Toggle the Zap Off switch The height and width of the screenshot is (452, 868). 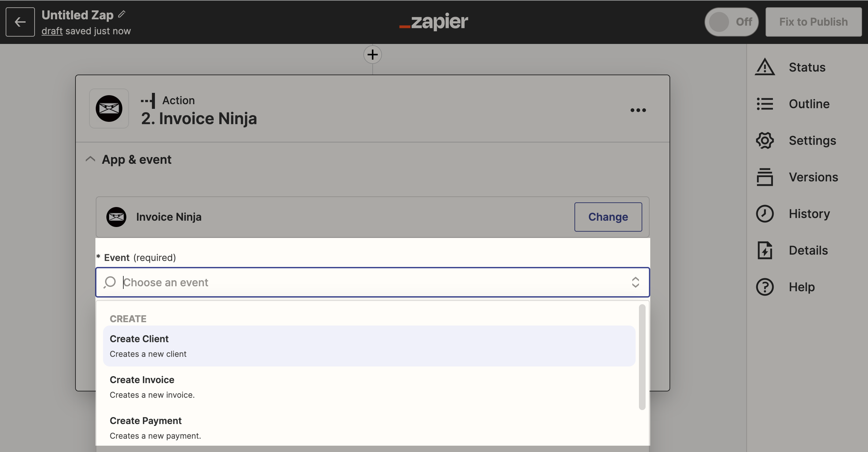click(731, 22)
